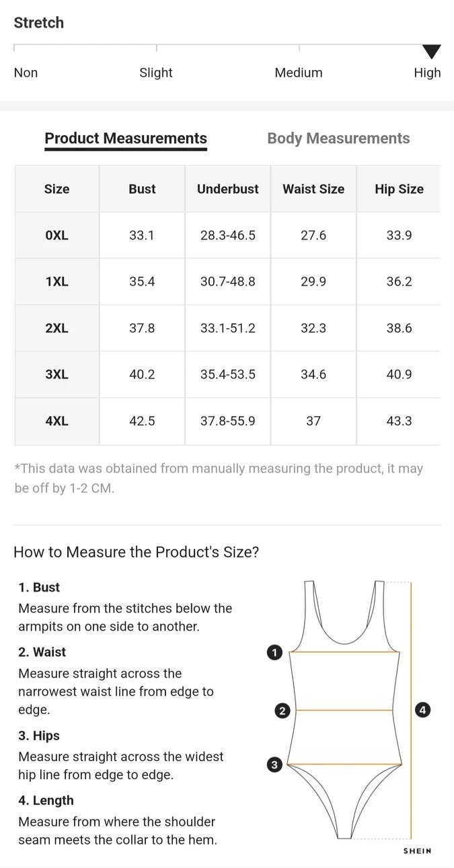Click the Underbust column header
This screenshot has width=454, height=868.
227,189
